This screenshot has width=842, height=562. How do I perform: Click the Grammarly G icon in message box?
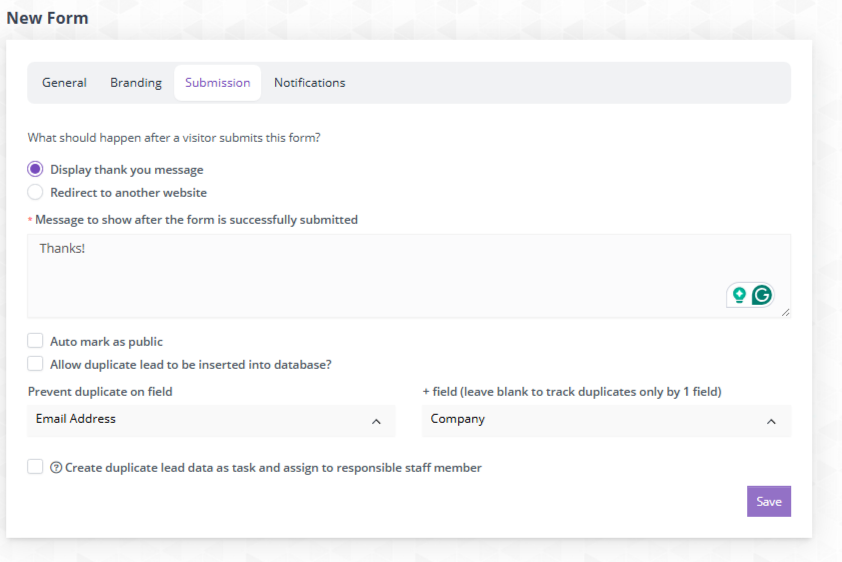[x=761, y=295]
